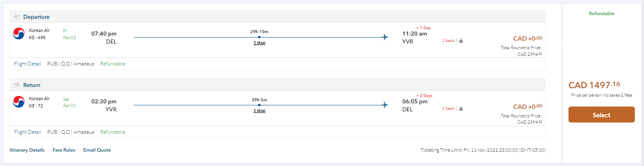Open departure 1 stop details
The height and width of the screenshot is (166, 644).
[259, 43]
